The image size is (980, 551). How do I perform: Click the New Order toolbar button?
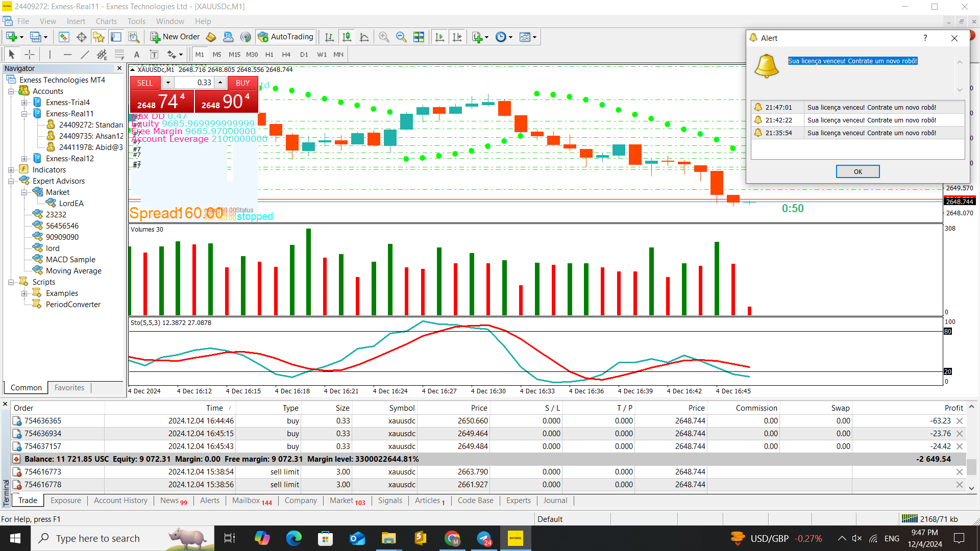point(175,37)
